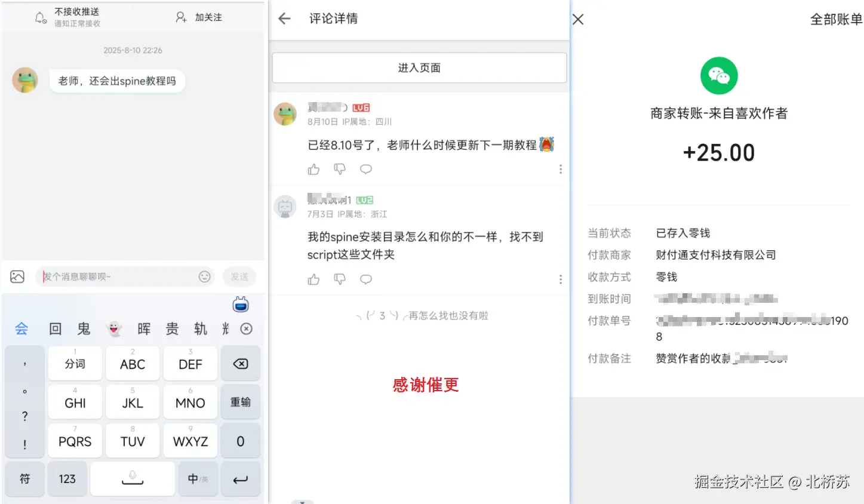Tap the 符 symbols key
This screenshot has height=504, width=864.
click(x=25, y=479)
